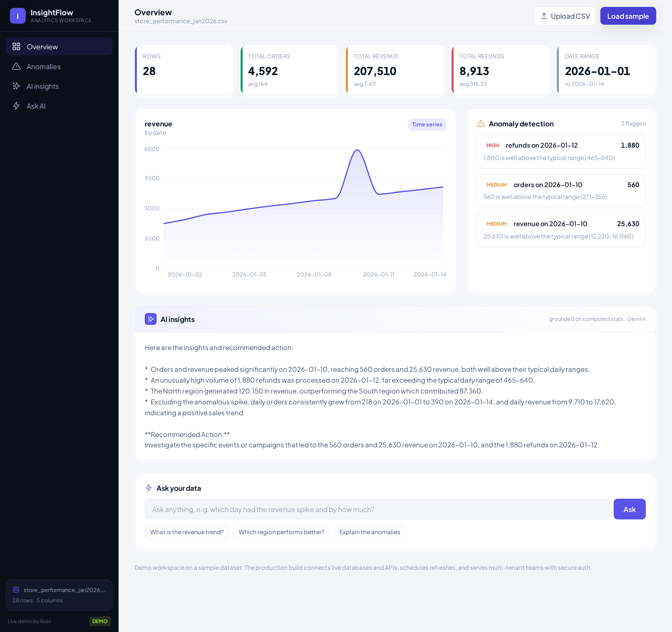Go to AI insights in the sidebar
The image size is (672, 632).
coord(59,86)
